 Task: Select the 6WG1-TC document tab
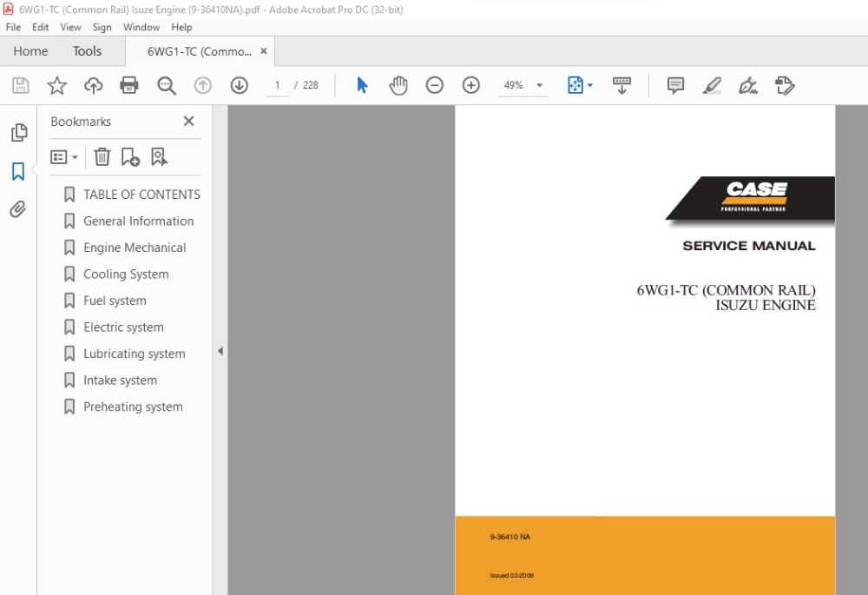(x=199, y=51)
